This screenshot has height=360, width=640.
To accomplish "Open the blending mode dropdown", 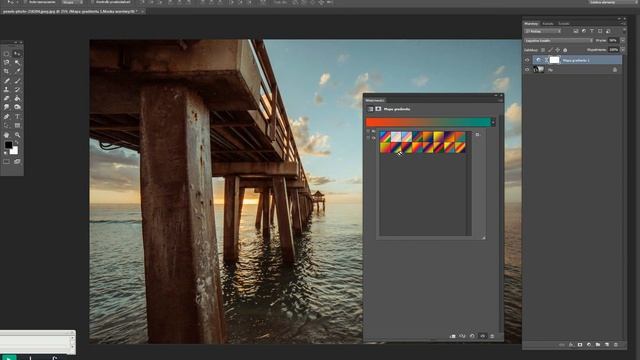I will [x=558, y=40].
